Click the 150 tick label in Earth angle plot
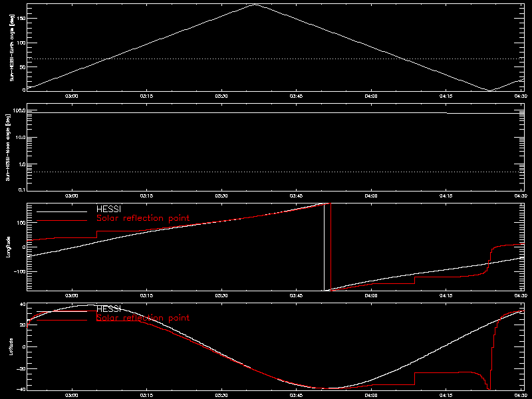Viewport: 532px width, 399px height. coord(21,19)
